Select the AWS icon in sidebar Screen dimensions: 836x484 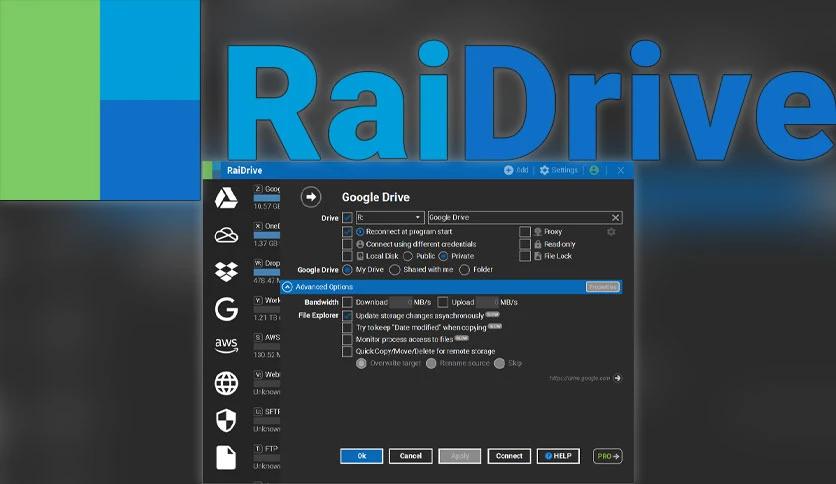(226, 345)
